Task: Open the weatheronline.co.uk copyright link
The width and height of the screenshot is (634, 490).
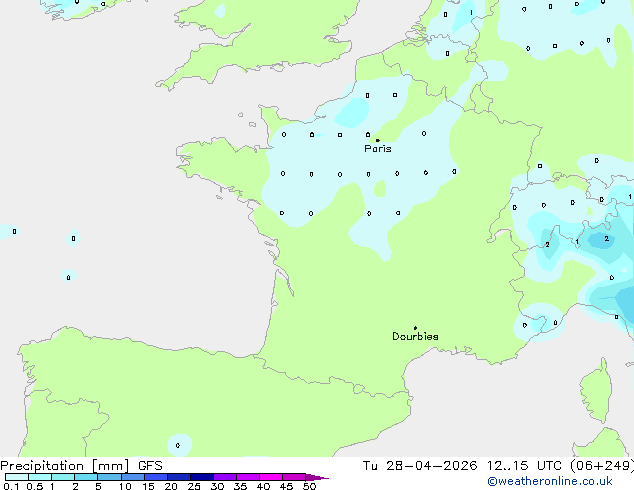Action: tap(549, 481)
